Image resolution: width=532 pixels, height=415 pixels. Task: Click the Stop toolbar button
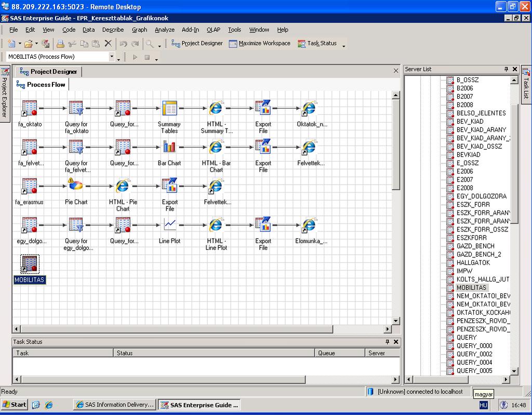[147, 57]
